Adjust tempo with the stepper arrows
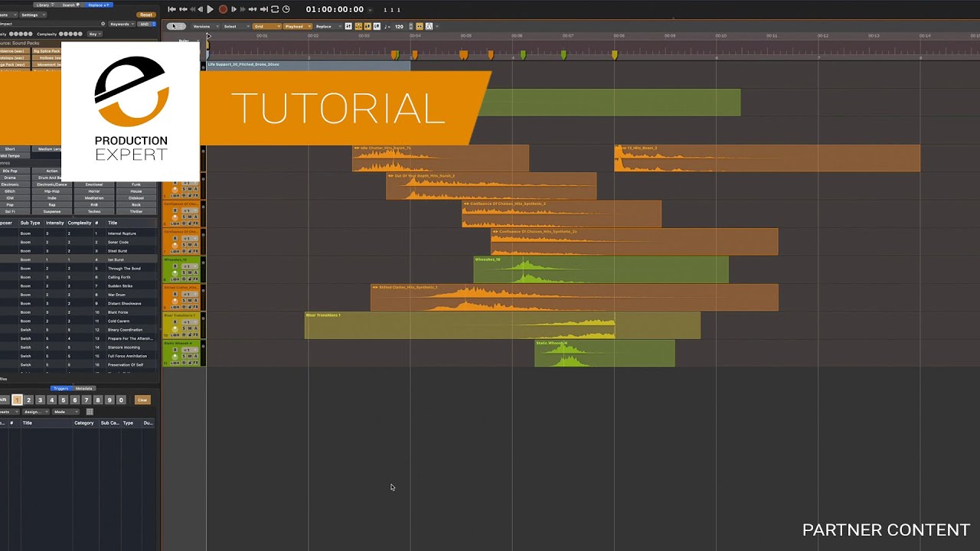This screenshot has height=551, width=980. point(410,26)
